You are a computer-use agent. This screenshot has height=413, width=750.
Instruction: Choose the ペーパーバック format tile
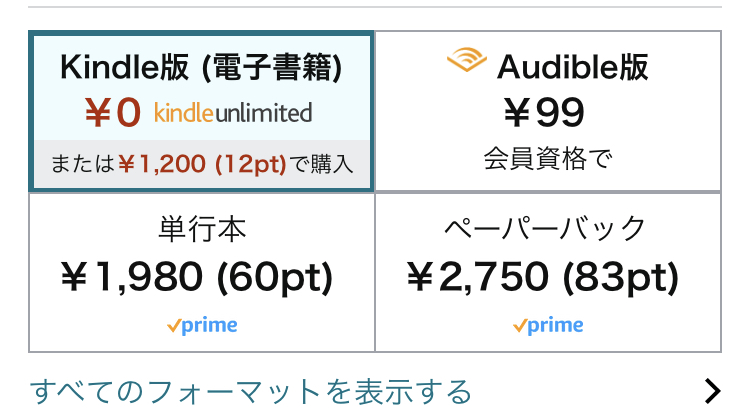(x=548, y=272)
